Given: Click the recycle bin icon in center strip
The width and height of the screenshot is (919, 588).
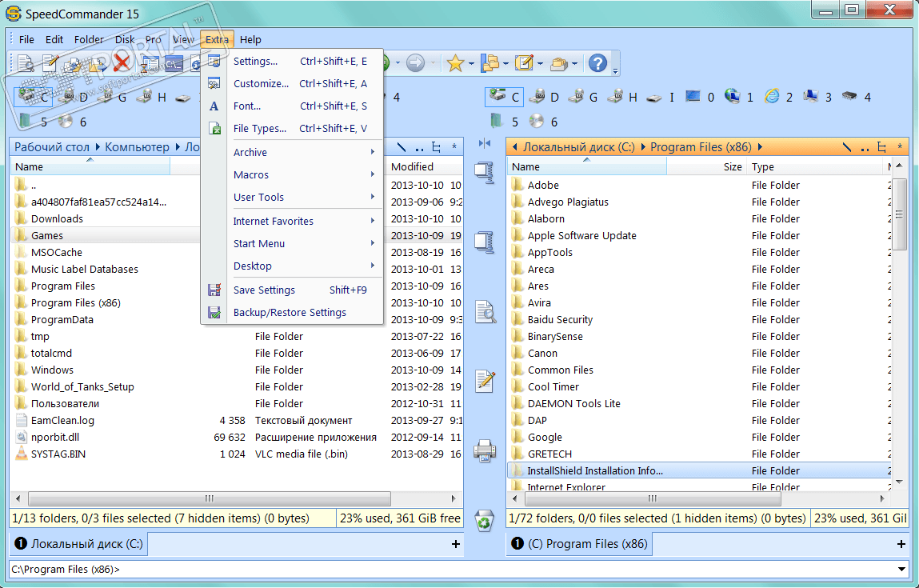Looking at the screenshot, I should 485,521.
